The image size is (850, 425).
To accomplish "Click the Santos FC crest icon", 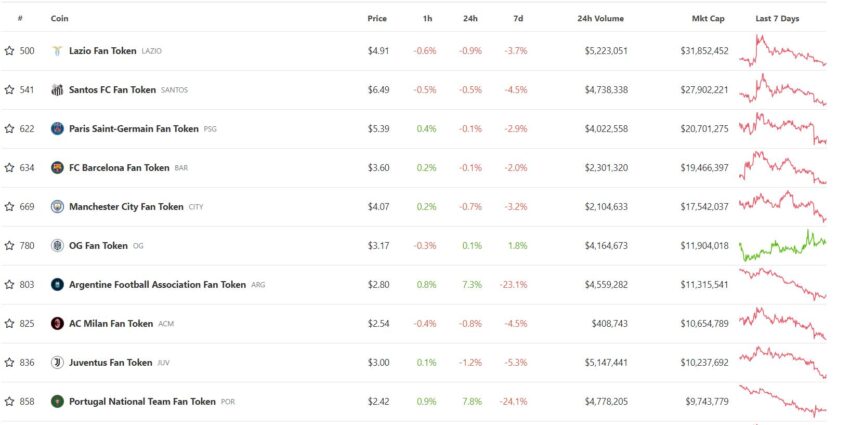I will pos(57,90).
